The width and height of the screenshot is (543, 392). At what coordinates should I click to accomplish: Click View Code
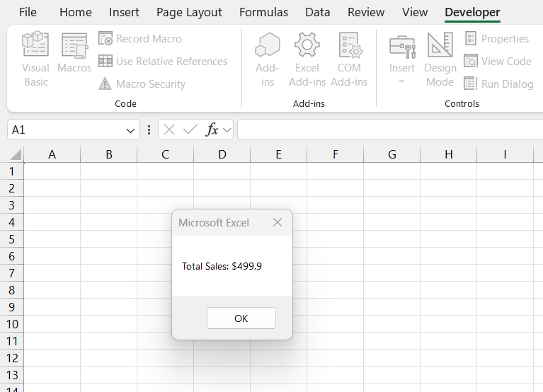tap(498, 62)
